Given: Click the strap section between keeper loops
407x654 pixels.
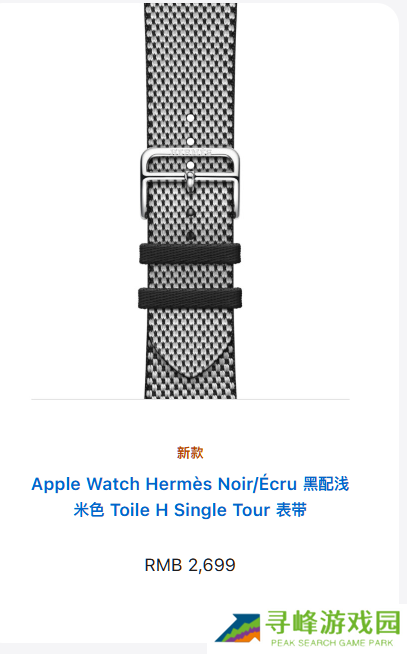Looking at the screenshot, I should pyautogui.click(x=190, y=276).
